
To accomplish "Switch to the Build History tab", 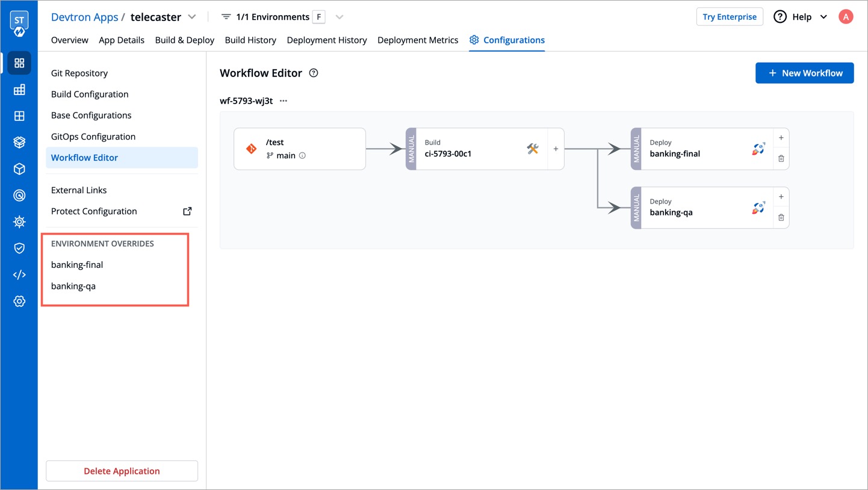I will 250,40.
